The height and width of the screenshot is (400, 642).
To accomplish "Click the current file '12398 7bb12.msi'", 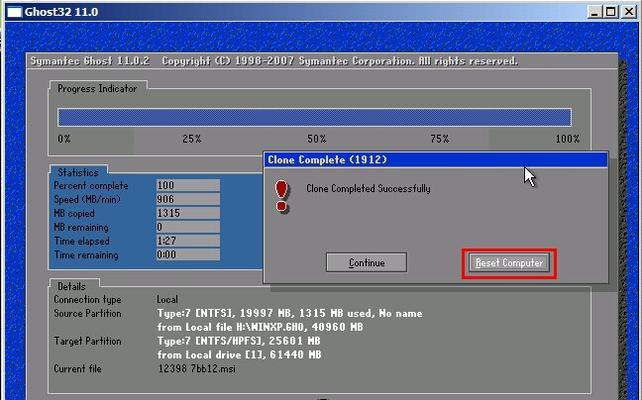I will [x=197, y=369].
